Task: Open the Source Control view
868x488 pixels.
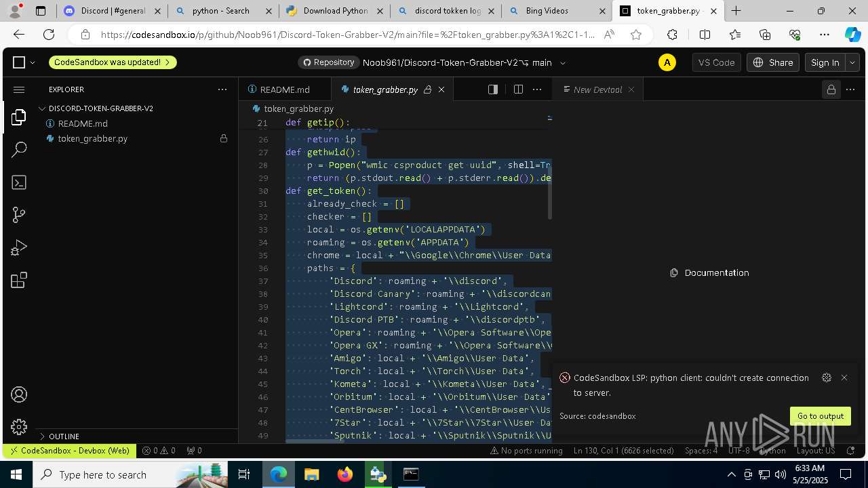Action: click(x=19, y=215)
